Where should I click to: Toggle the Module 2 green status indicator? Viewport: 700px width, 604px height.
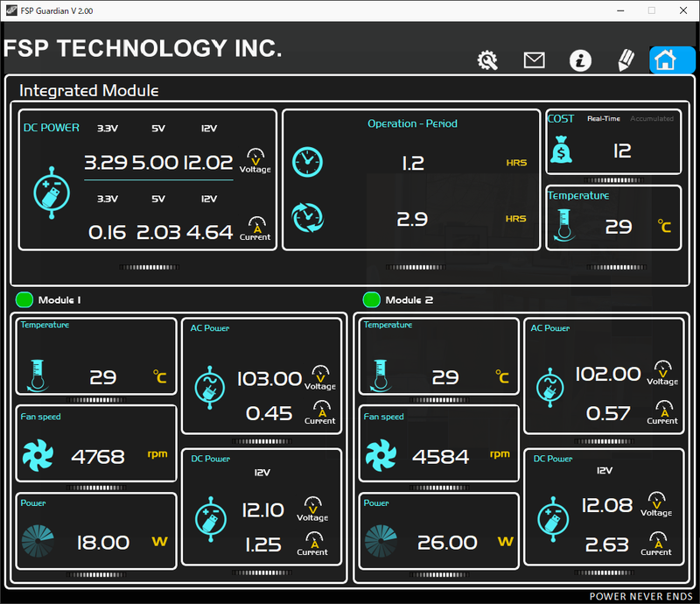click(371, 299)
